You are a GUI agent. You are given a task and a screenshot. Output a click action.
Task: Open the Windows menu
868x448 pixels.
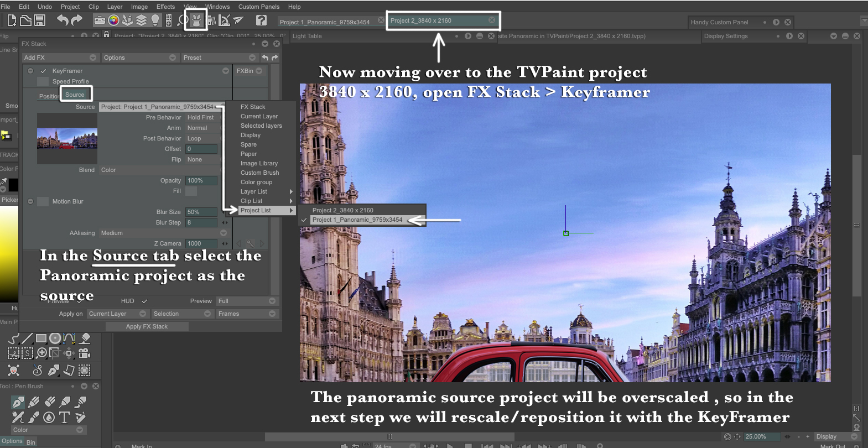point(217,7)
